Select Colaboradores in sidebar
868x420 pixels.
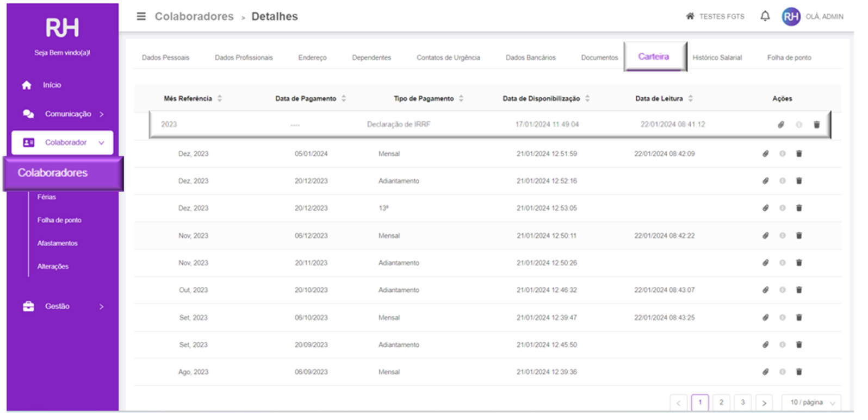pos(63,173)
